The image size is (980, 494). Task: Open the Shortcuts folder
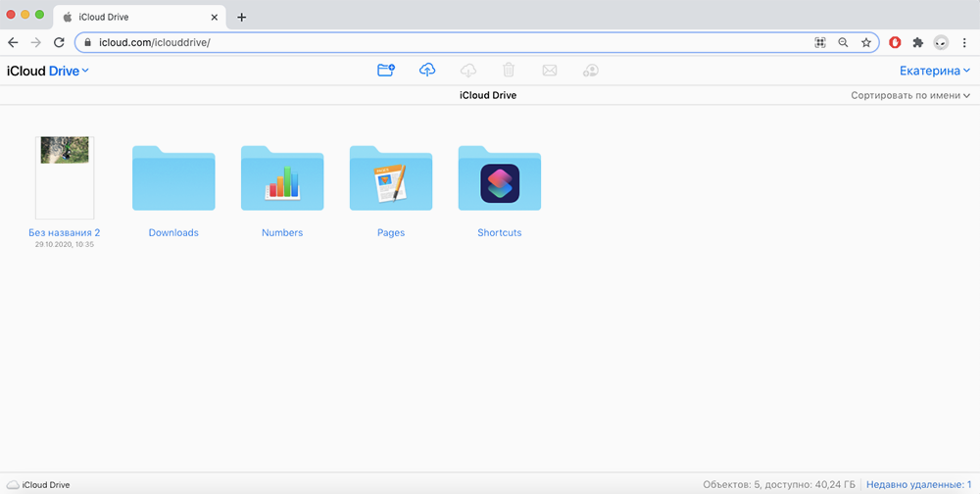coord(500,179)
